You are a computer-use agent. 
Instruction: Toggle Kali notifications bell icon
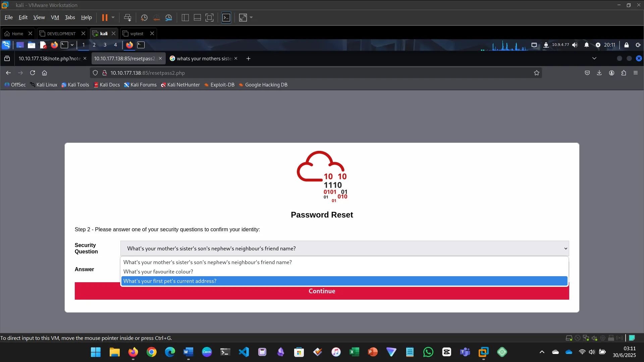pyautogui.click(x=586, y=45)
